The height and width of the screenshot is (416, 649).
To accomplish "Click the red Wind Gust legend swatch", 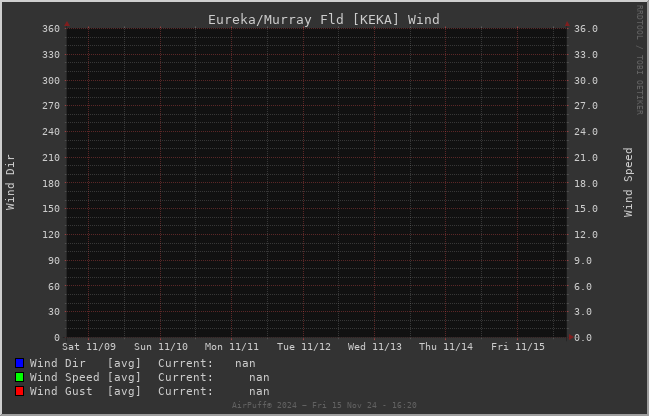I will (19, 391).
